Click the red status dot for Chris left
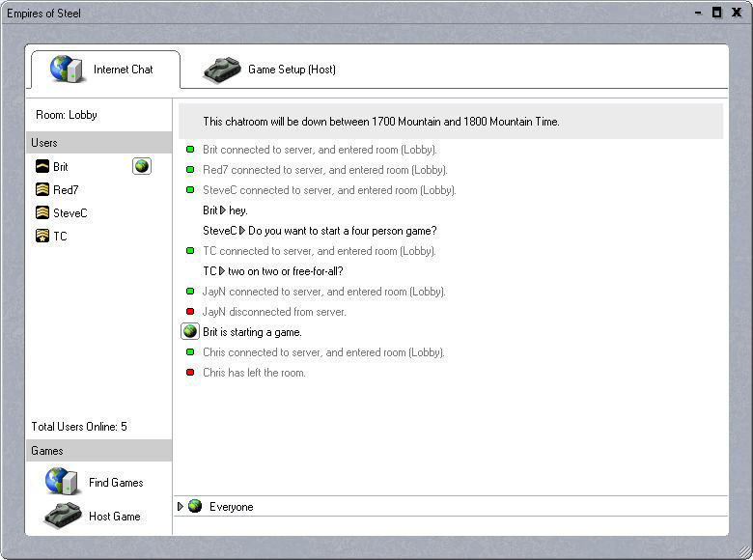This screenshot has height=560, width=753. 190,373
